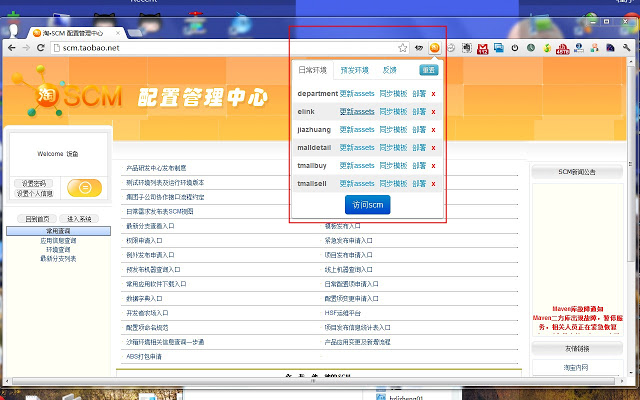Remove malldetail row with red x
Screen dimensions: 640x400
[433, 148]
